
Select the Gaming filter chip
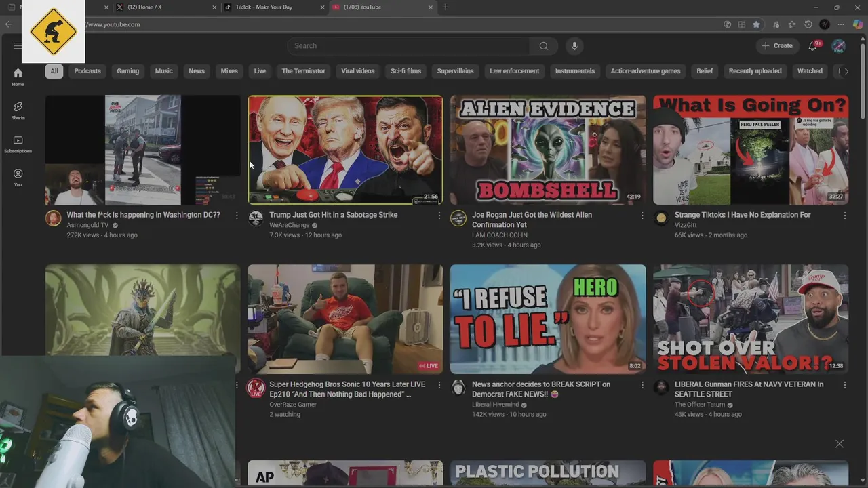[x=127, y=71]
